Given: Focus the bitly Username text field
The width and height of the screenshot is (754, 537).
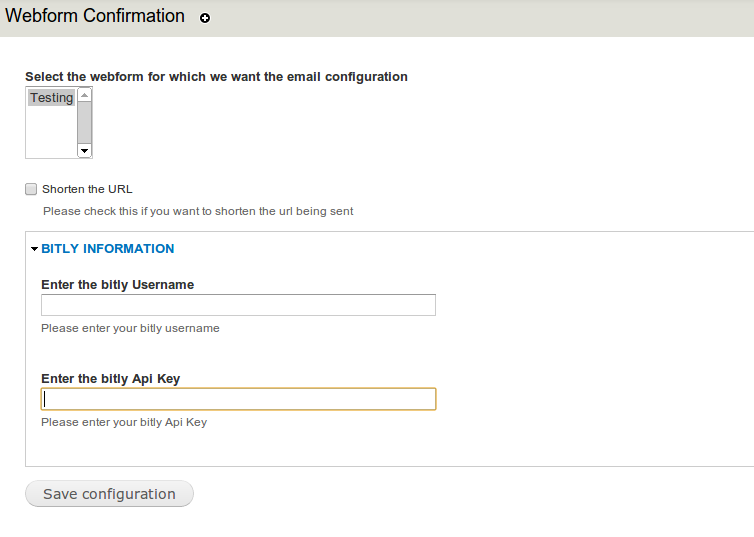Looking at the screenshot, I should pyautogui.click(x=238, y=305).
